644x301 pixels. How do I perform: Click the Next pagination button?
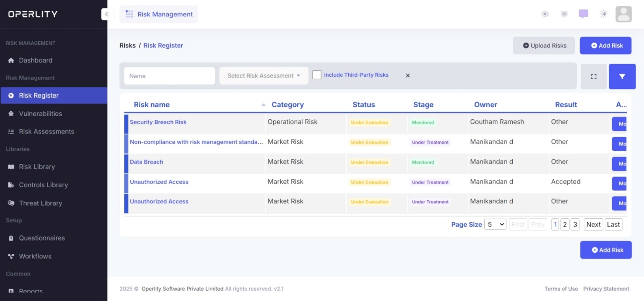(x=593, y=225)
